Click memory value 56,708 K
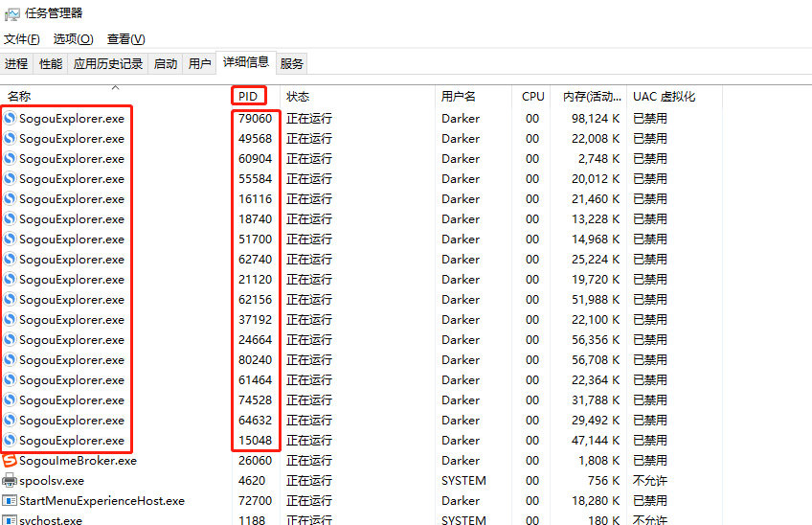 pyautogui.click(x=596, y=359)
